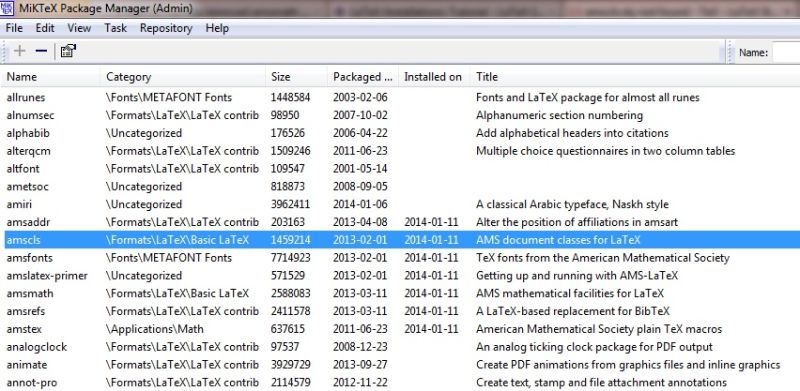Image resolution: width=800 pixels, height=391 pixels.
Task: Select the alterqcm package row
Action: click(402, 151)
